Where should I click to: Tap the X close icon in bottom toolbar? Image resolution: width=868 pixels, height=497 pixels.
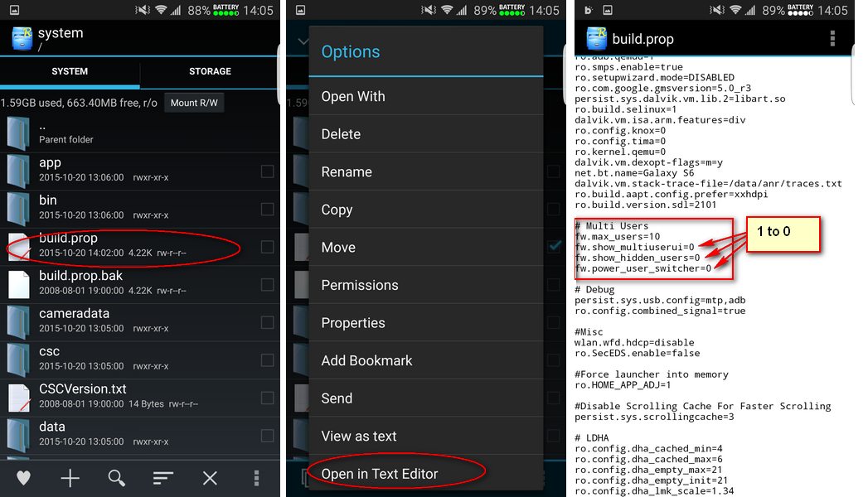210,478
